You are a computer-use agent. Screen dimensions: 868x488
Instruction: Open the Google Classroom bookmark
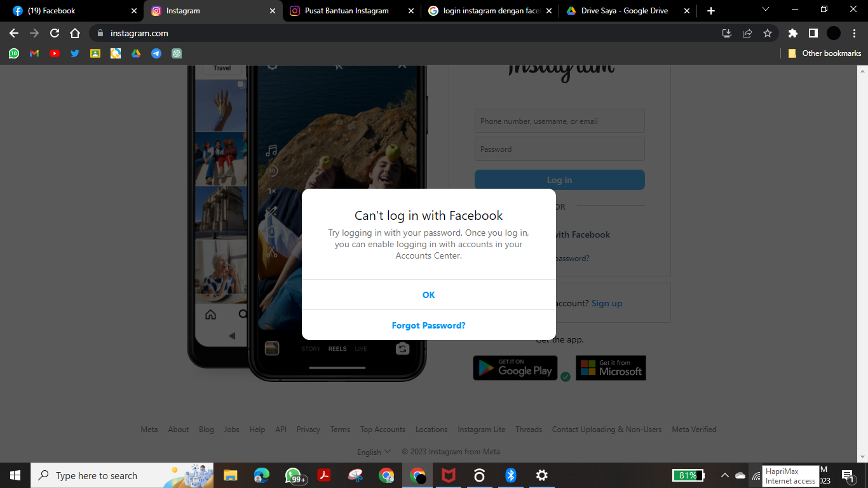click(x=95, y=53)
